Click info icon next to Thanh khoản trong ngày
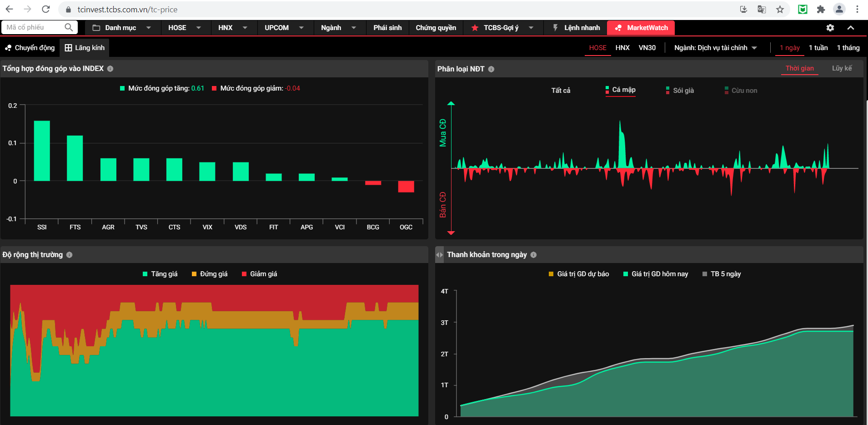This screenshot has height=425, width=868. point(533,255)
